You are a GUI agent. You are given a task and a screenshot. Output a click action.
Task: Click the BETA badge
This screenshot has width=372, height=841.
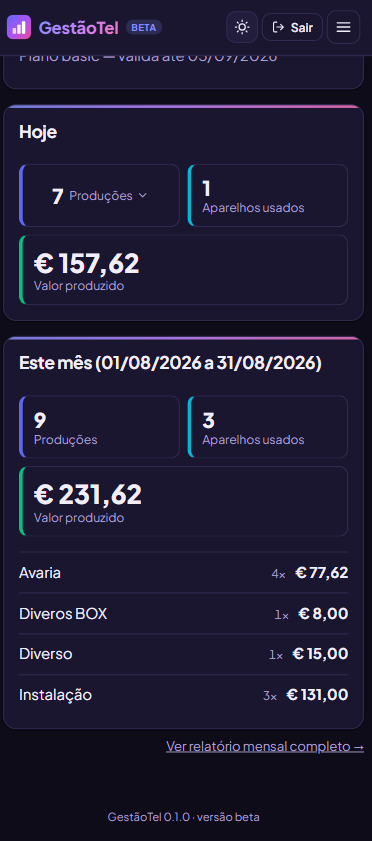point(144,27)
